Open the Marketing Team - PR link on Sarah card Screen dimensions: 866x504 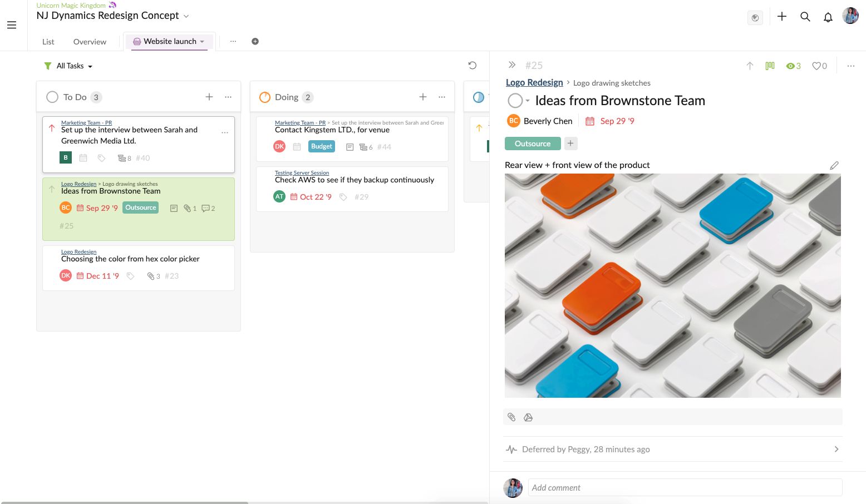pyautogui.click(x=86, y=123)
